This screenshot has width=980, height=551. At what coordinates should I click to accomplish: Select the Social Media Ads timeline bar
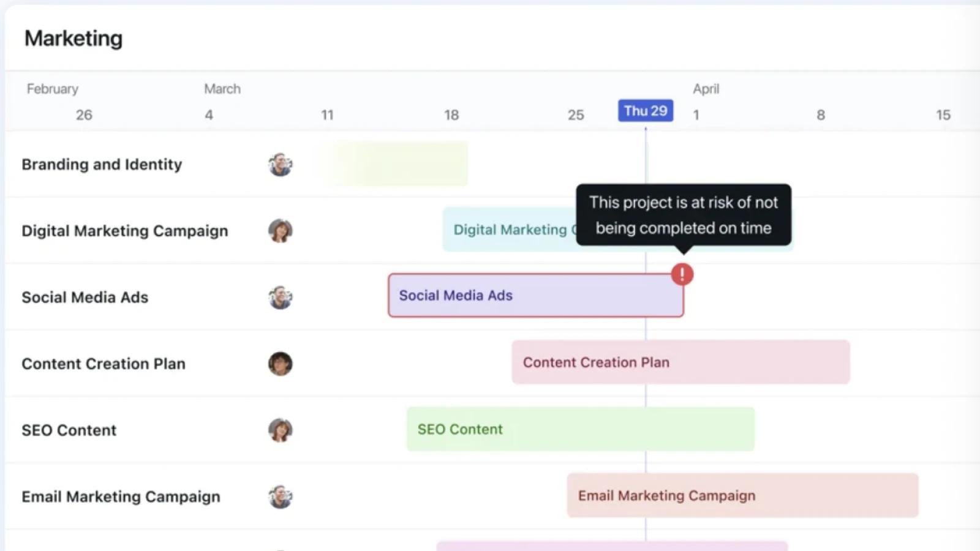pos(536,295)
